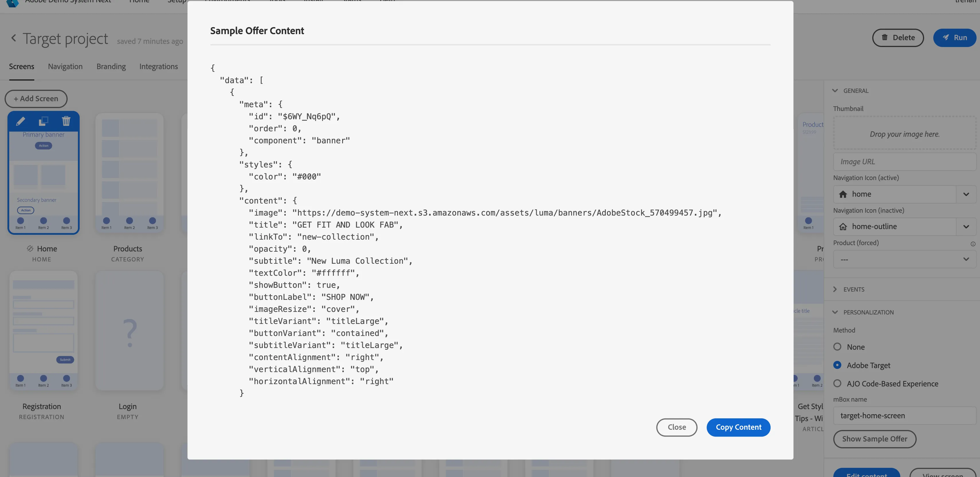Viewport: 980px width, 477px height.
Task: Click the info icon beside Product (forced)
Action: click(x=973, y=244)
